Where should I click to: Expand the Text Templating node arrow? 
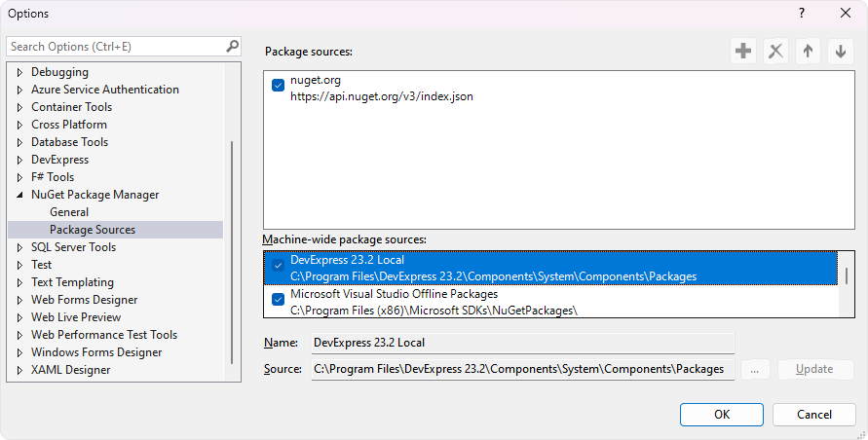pos(19,282)
